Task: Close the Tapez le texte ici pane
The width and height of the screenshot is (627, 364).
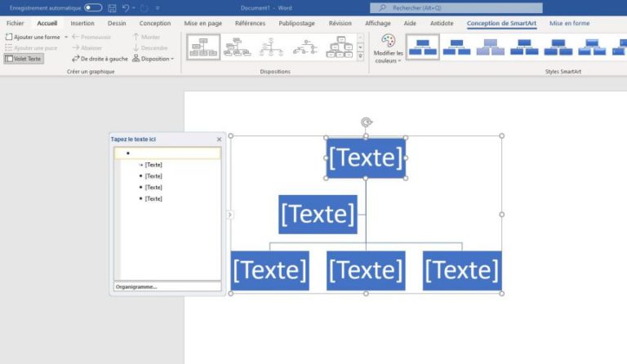Action: [219, 140]
